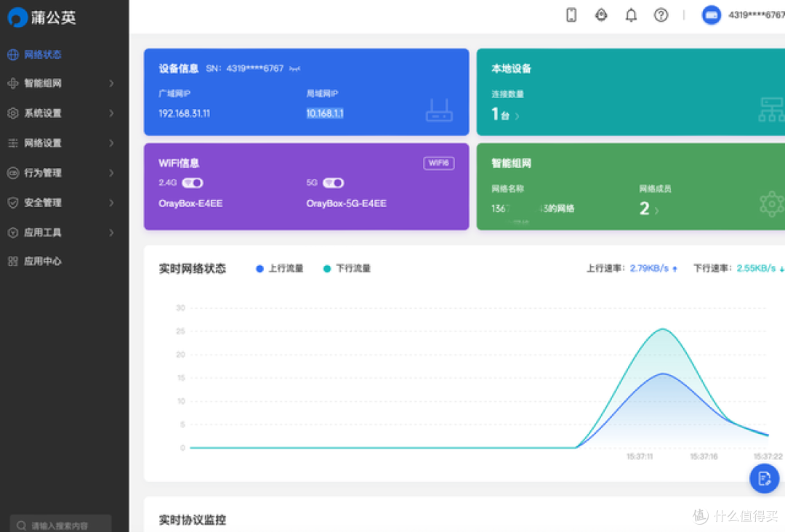Click the network name ending in 的网络
Image resolution: width=785 pixels, height=532 pixels.
(x=533, y=209)
